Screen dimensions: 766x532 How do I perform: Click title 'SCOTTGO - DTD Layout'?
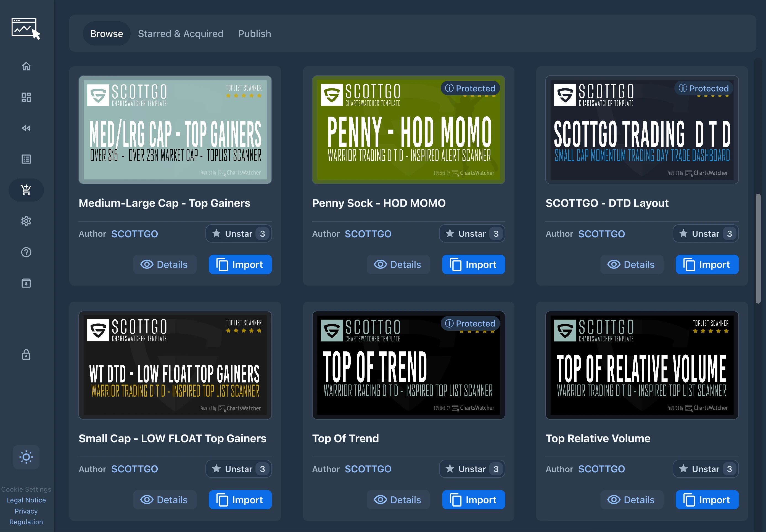click(607, 203)
